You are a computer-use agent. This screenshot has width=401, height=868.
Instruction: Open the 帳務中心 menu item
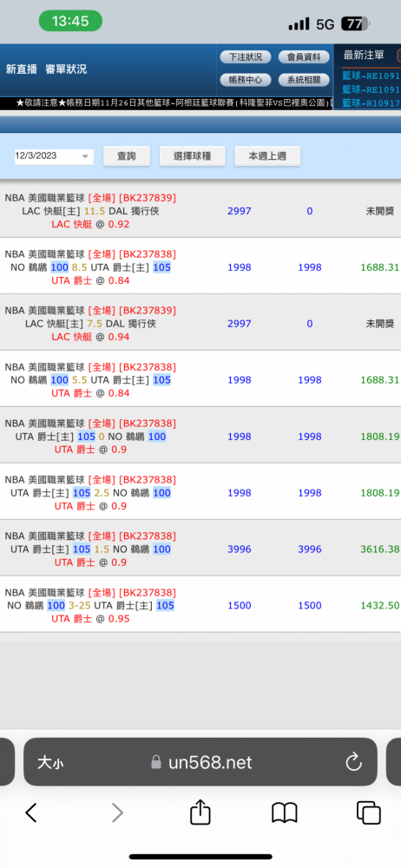[246, 80]
